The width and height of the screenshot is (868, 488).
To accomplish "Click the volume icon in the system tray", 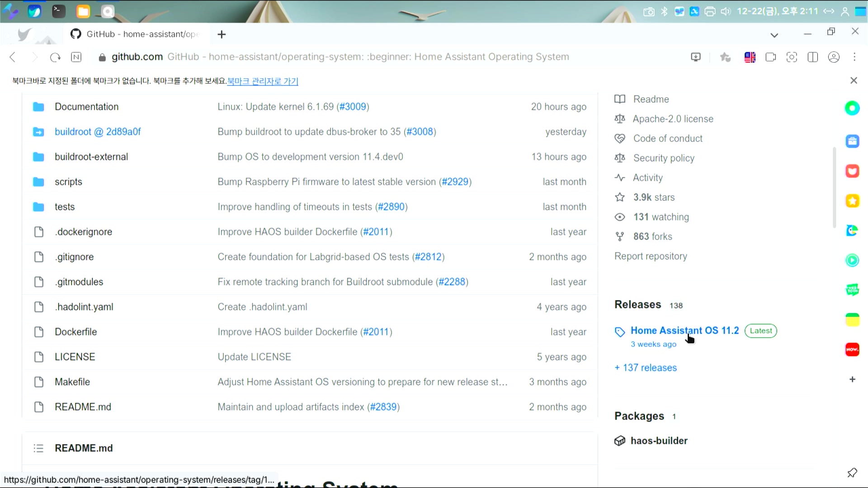I will (726, 11).
